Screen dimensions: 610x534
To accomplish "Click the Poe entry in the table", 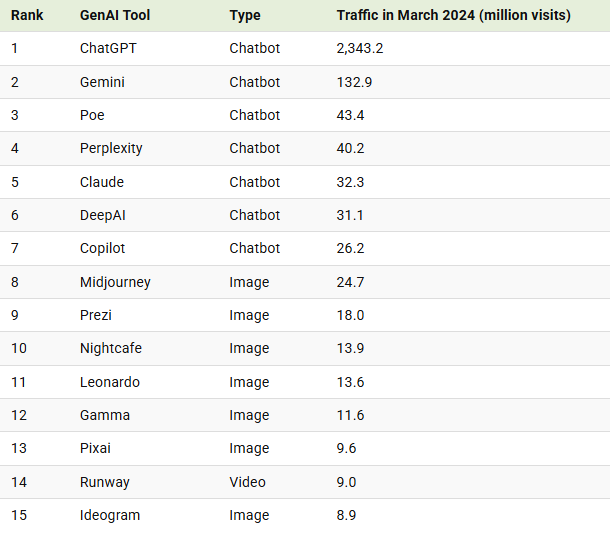I will click(x=92, y=115).
